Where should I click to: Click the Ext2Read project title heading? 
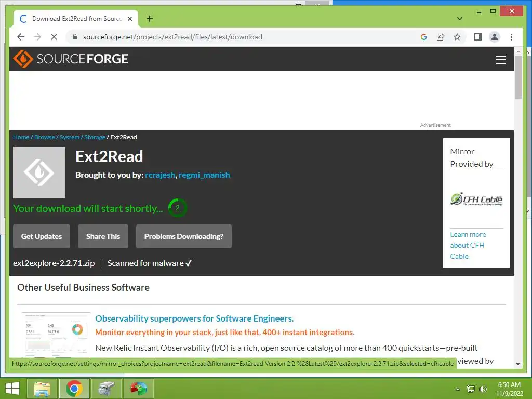(x=109, y=157)
